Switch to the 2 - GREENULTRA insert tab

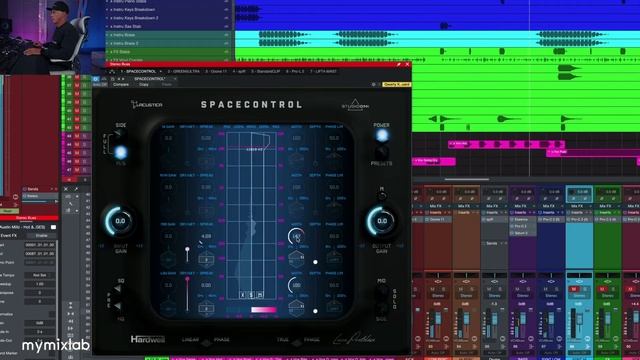pos(183,71)
